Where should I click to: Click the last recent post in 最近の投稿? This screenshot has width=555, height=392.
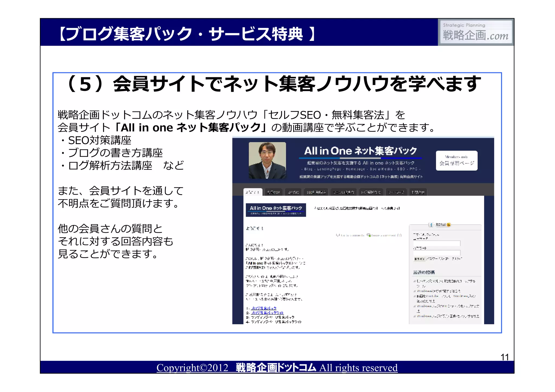(x=448, y=316)
